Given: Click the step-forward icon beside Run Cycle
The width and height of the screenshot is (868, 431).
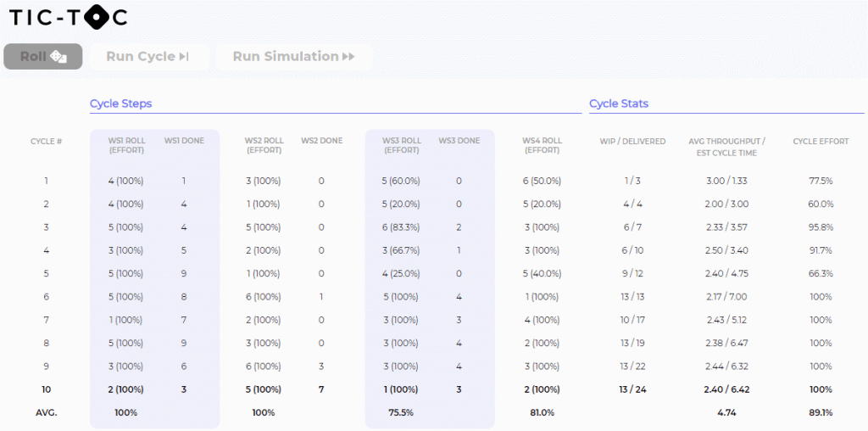Looking at the screenshot, I should [183, 57].
